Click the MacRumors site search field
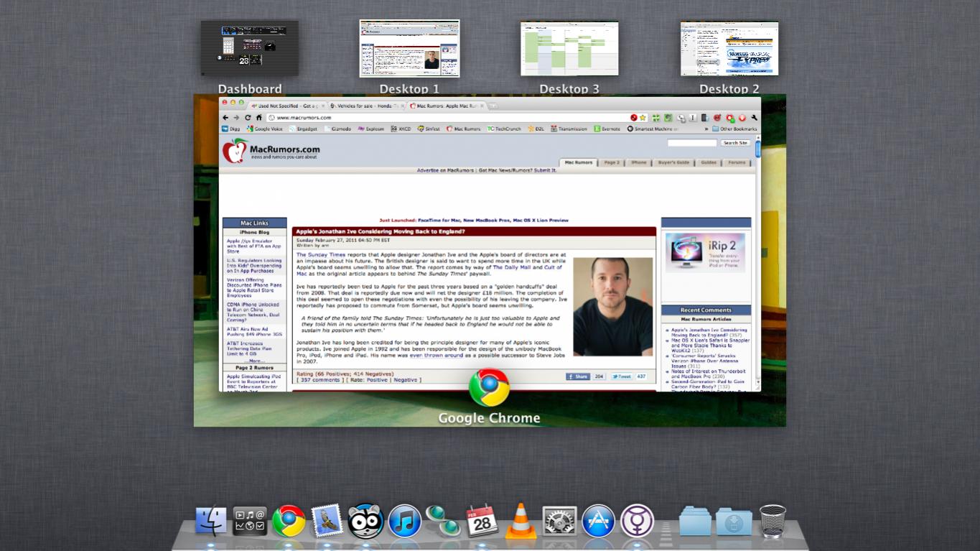Image resolution: width=980 pixels, height=551 pixels. click(692, 143)
